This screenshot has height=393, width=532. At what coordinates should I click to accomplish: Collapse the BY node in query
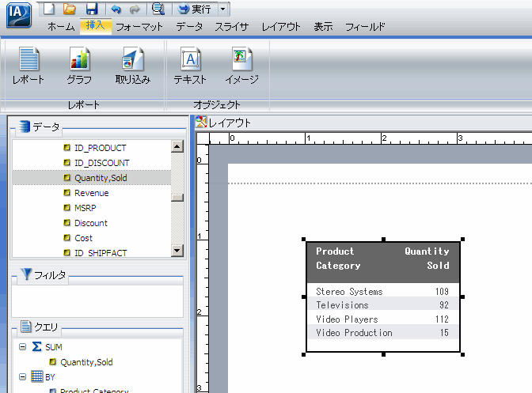point(22,376)
